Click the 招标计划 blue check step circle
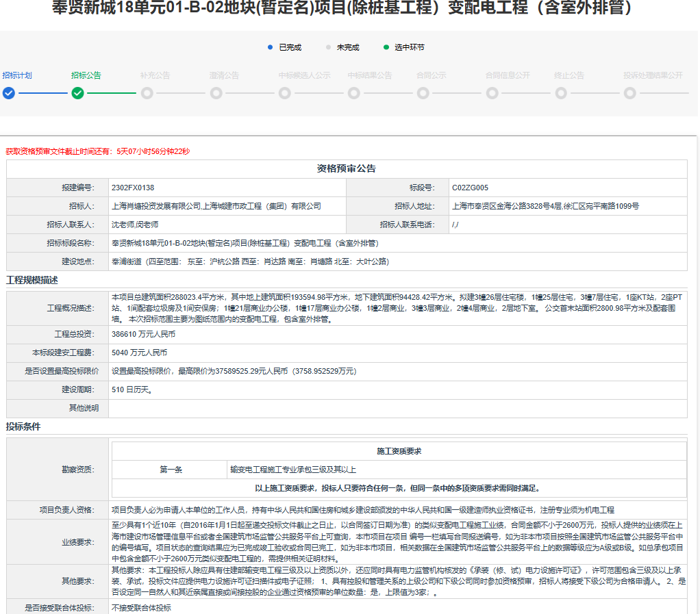The width and height of the screenshot is (700, 614). (x=8, y=93)
